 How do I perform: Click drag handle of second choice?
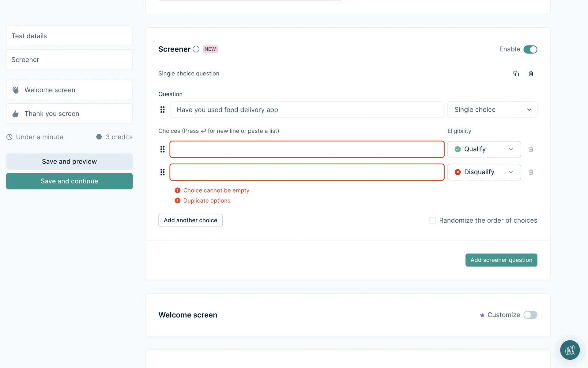(162, 172)
